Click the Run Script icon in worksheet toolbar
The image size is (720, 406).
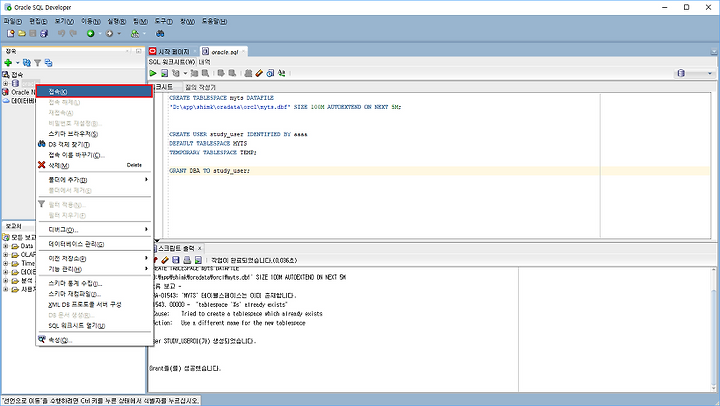click(x=164, y=73)
